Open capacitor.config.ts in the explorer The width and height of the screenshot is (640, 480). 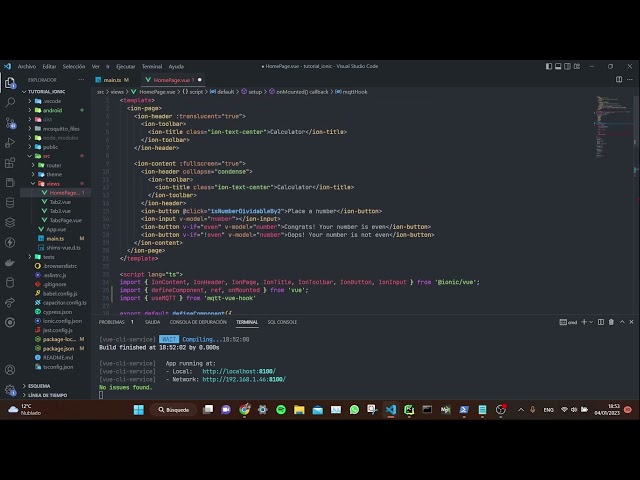pyautogui.click(x=64, y=302)
